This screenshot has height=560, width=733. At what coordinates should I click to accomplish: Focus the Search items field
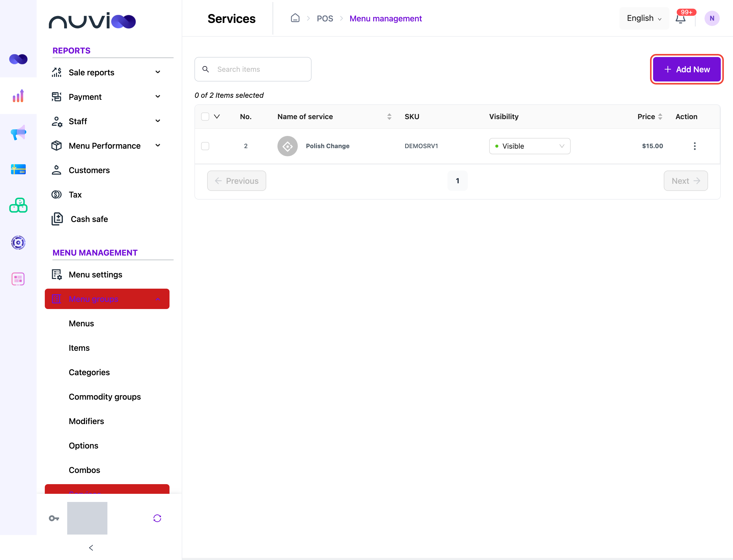[253, 69]
